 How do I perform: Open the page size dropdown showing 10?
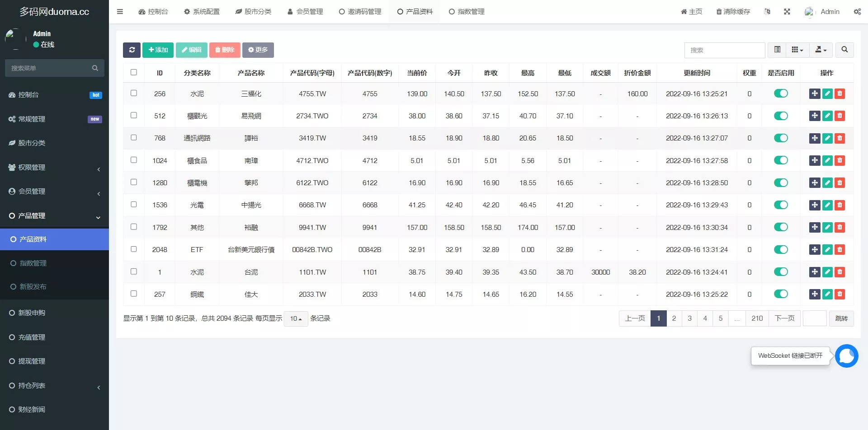pyautogui.click(x=296, y=319)
